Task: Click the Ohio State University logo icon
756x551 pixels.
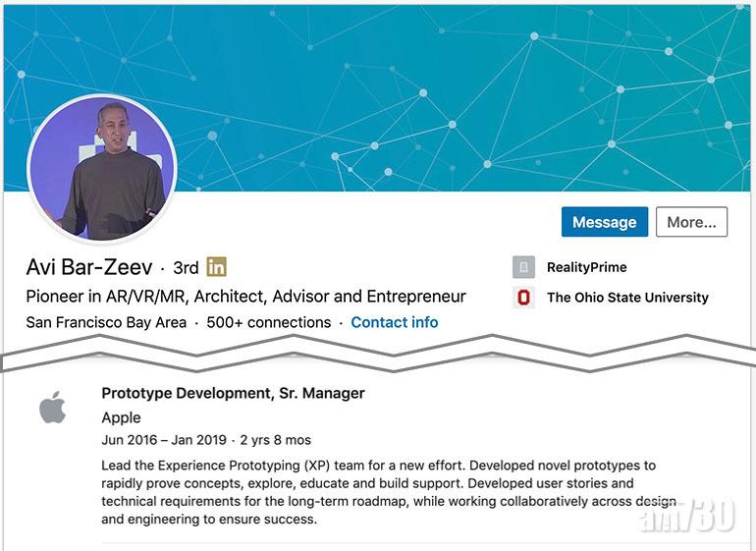Action: click(x=524, y=297)
